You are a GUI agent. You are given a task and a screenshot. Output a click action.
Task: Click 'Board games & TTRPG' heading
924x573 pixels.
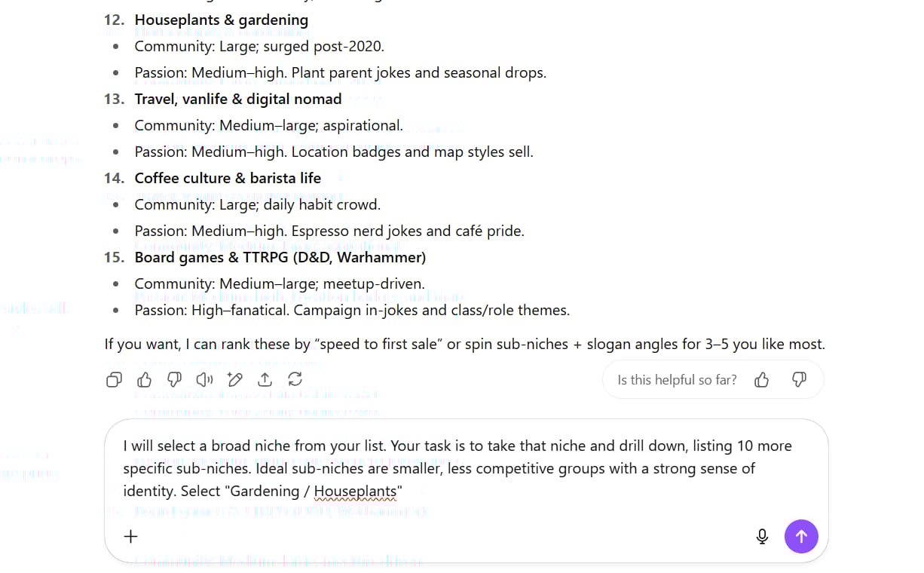click(x=280, y=257)
